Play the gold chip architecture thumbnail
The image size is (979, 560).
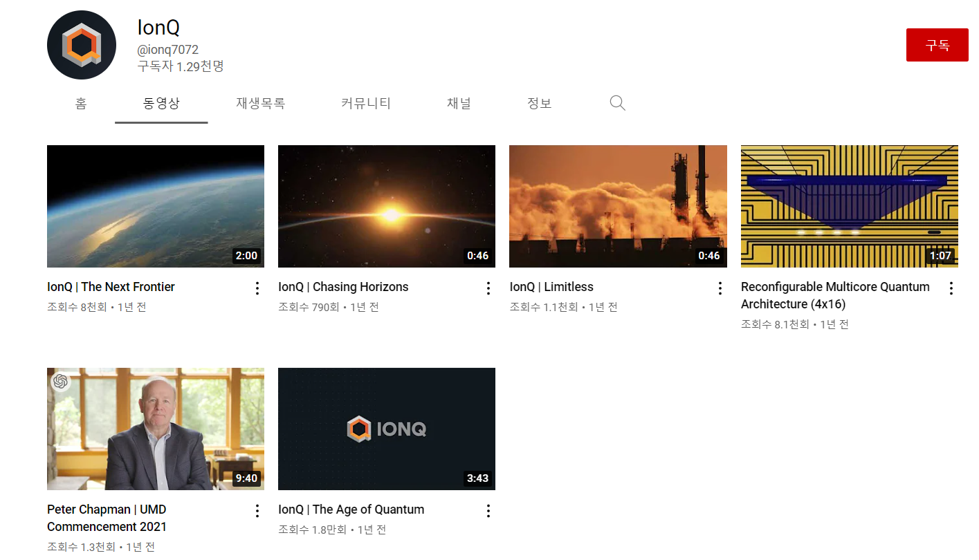pos(850,206)
